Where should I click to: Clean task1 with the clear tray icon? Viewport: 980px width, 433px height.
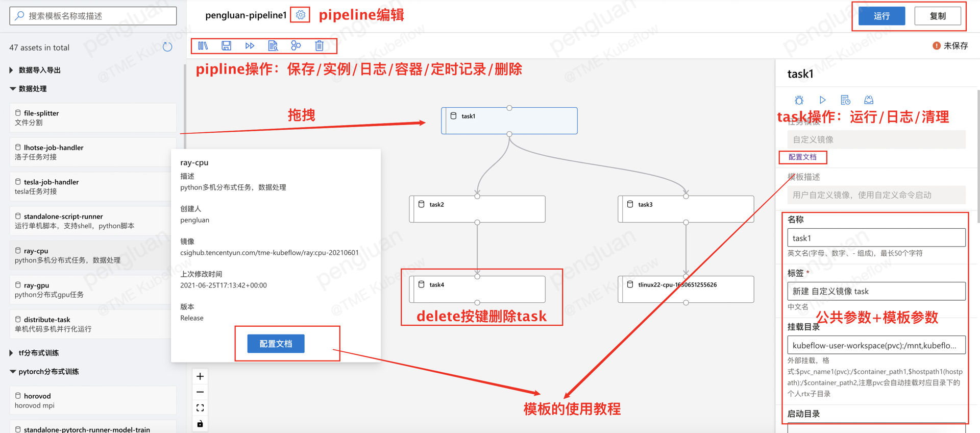[869, 100]
